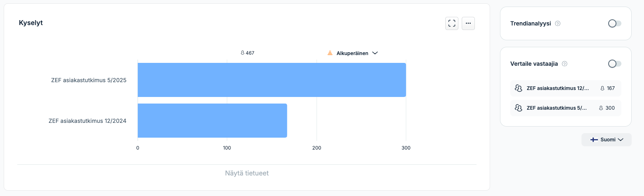
Task: Open the Suomi language dropdown
Action: click(x=607, y=140)
